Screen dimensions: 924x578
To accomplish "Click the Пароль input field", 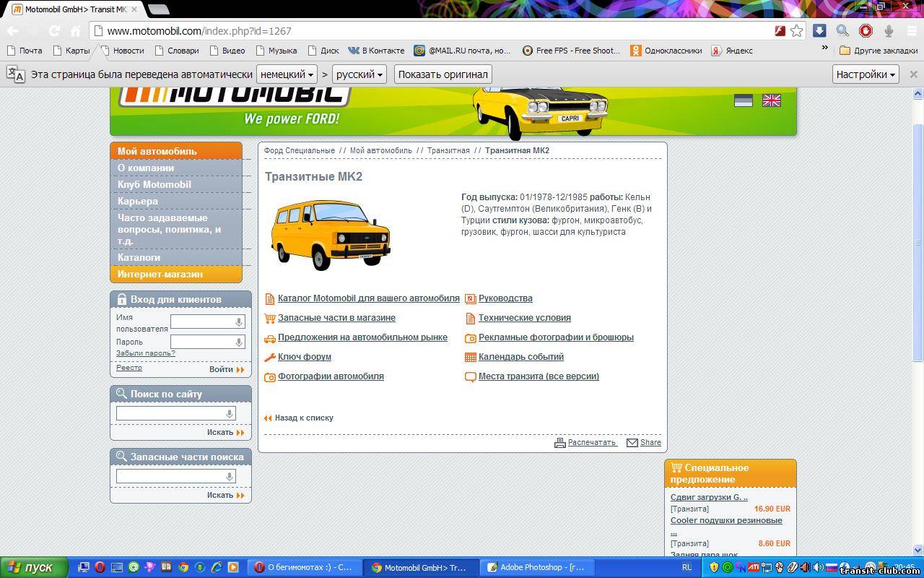I will click(208, 342).
